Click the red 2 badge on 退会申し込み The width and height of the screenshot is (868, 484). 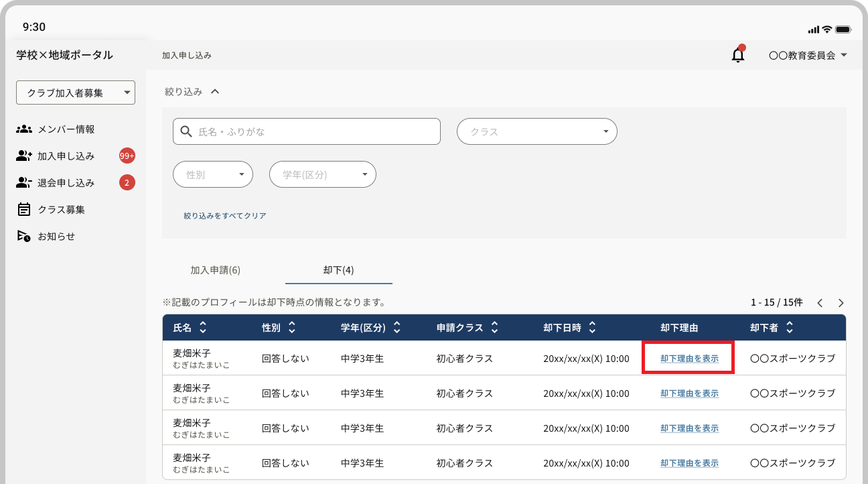(x=127, y=182)
